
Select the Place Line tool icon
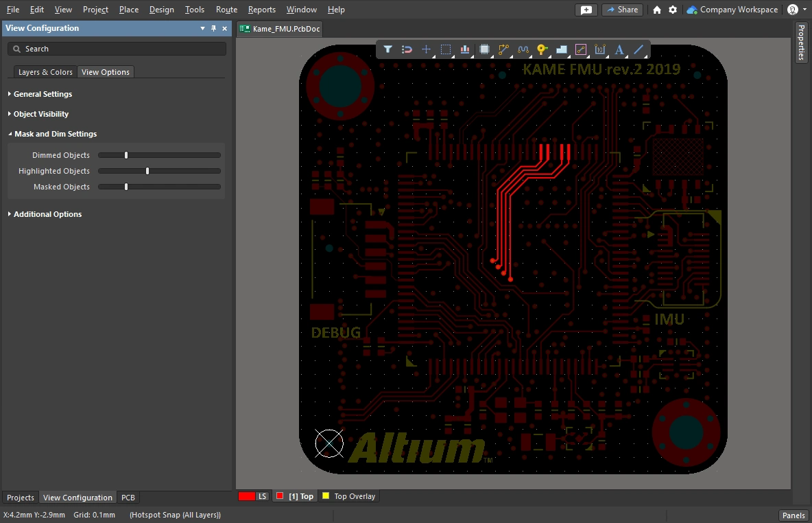(x=638, y=49)
